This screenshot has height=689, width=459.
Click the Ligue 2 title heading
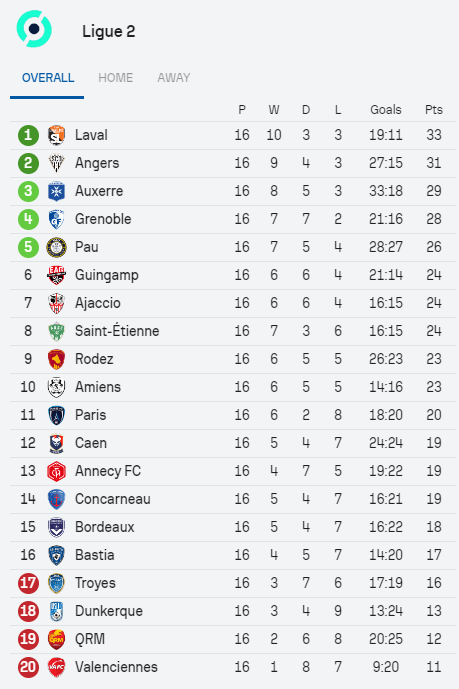point(108,31)
